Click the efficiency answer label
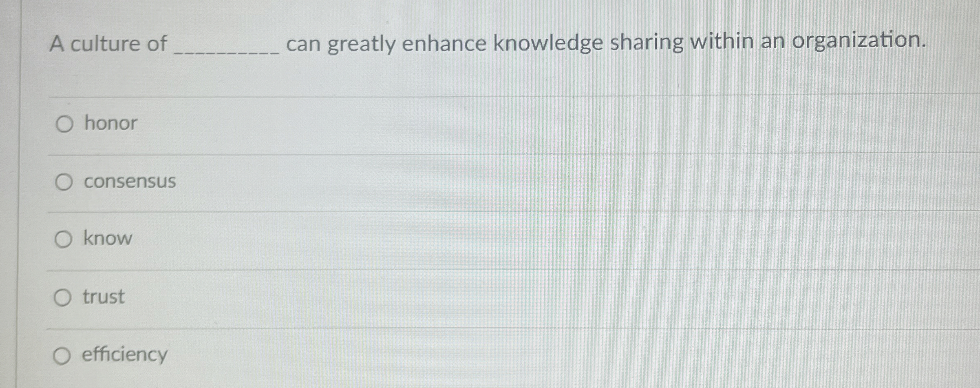980x388 pixels. point(124,355)
